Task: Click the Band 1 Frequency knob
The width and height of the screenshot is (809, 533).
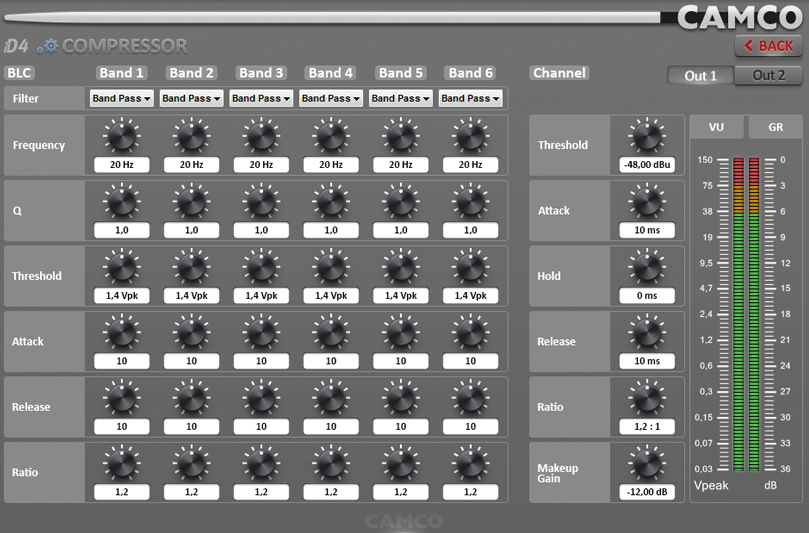Action: coord(122,136)
